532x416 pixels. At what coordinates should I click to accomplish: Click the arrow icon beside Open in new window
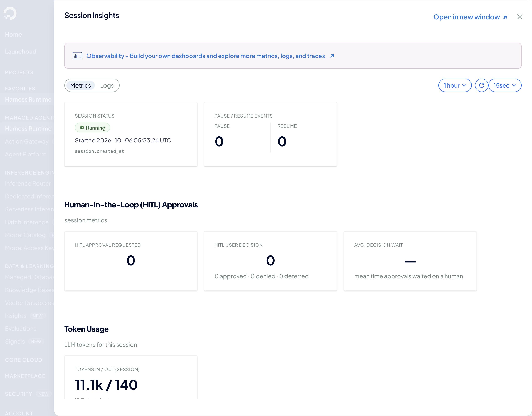point(505,17)
